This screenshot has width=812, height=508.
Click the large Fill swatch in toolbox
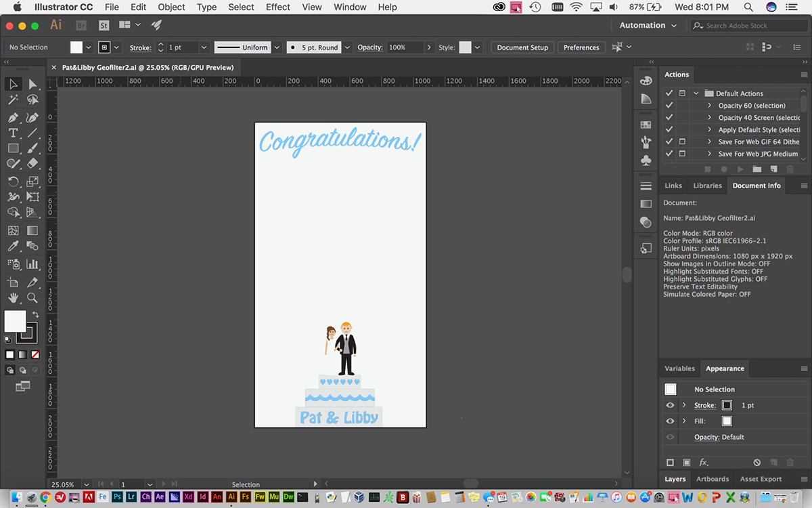tap(15, 321)
